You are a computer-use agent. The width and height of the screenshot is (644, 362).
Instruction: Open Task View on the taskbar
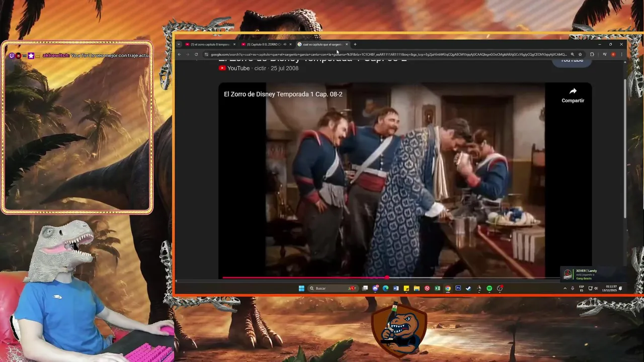365,289
